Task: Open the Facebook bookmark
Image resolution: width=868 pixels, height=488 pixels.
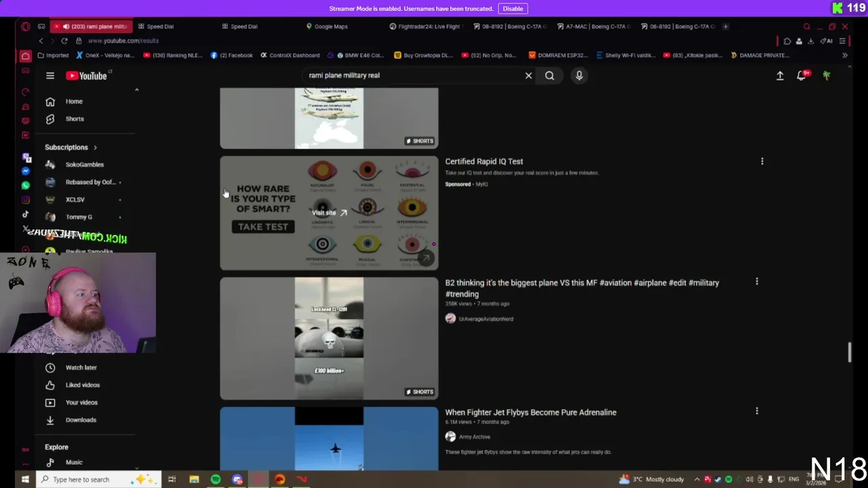Action: (x=231, y=56)
